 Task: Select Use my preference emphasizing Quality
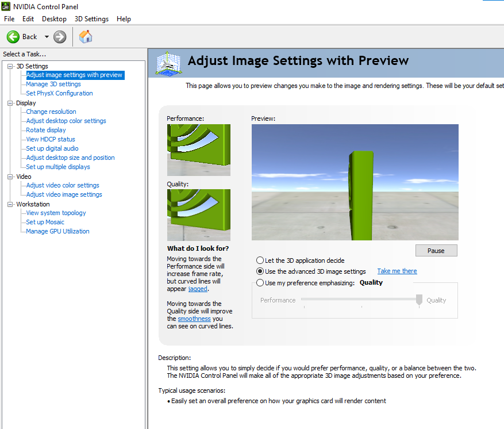(260, 282)
